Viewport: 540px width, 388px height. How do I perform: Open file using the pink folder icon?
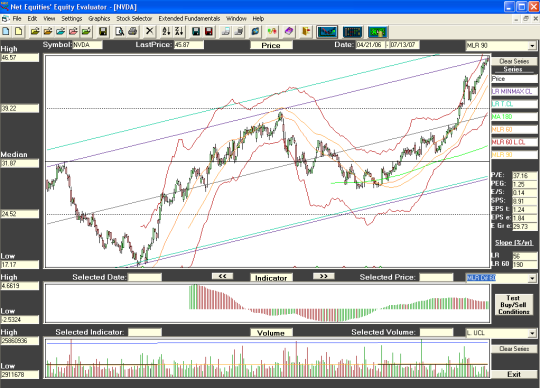pyautogui.click(x=73, y=31)
